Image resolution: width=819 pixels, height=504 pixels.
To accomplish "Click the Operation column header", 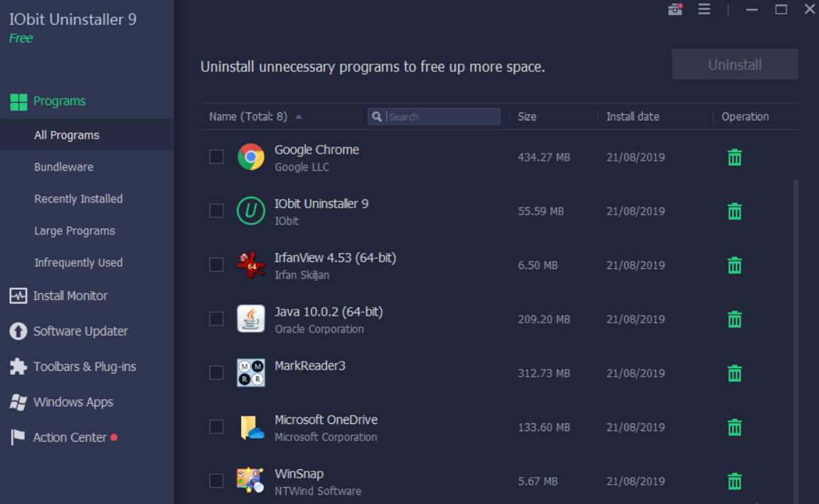I will (745, 117).
